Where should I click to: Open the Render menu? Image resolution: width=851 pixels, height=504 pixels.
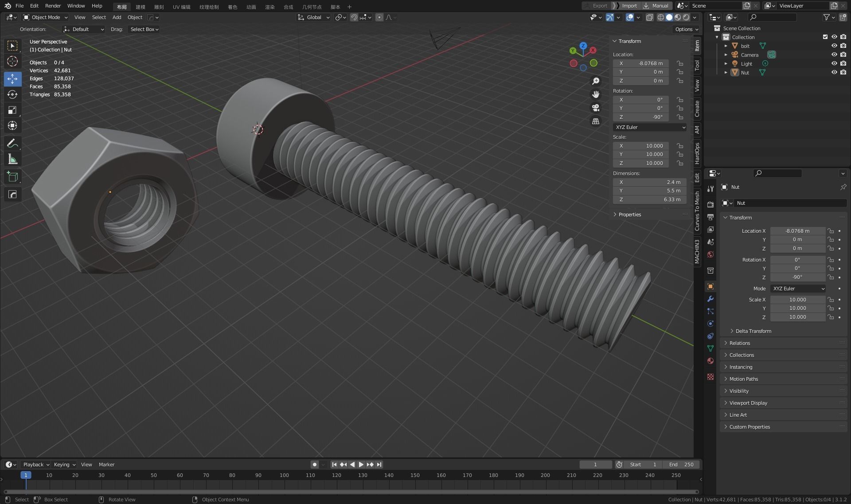(53, 6)
